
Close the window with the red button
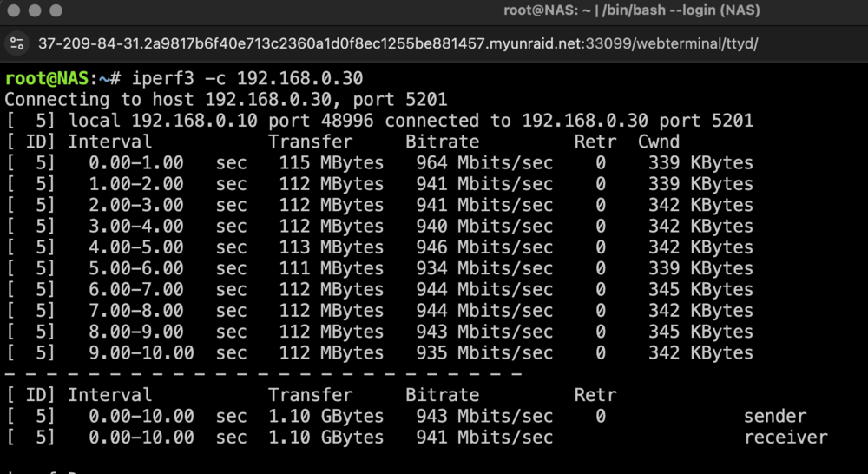pos(15,10)
